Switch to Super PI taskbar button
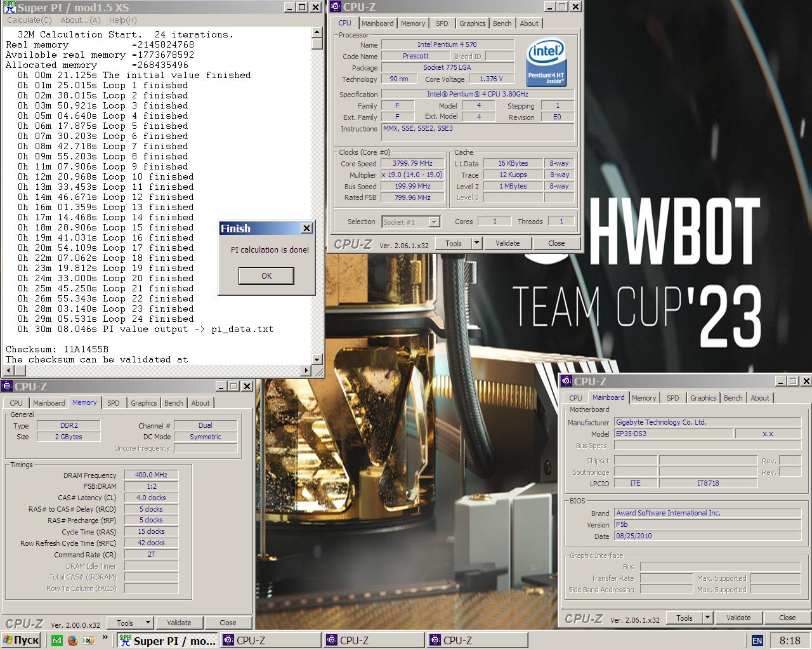This screenshot has height=650, width=812. [x=168, y=640]
